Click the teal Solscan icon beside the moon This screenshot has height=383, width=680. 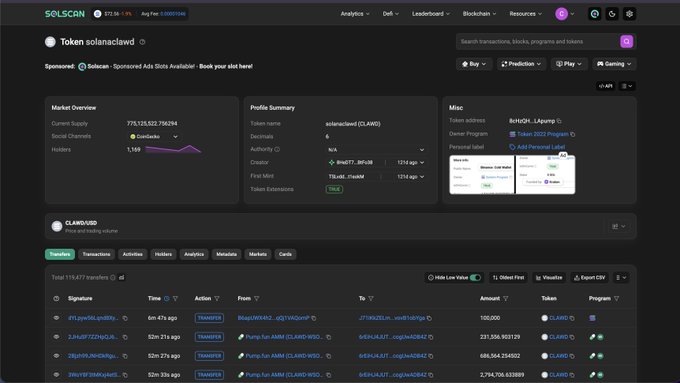595,14
